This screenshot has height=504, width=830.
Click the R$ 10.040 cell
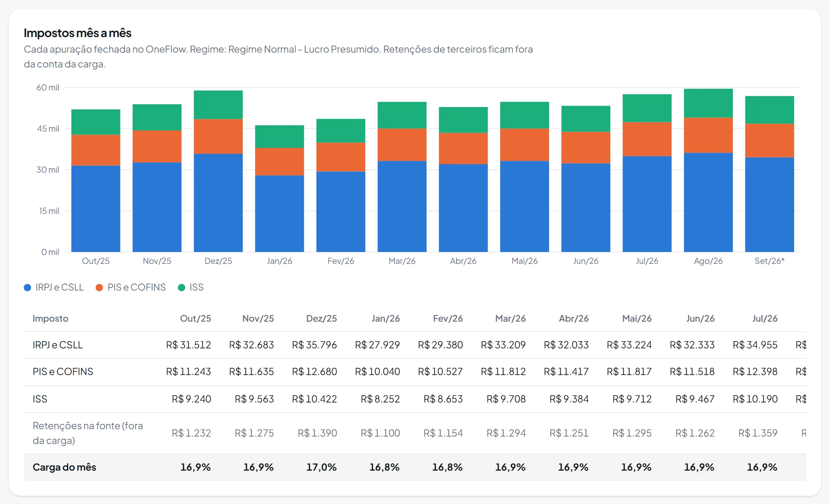click(x=377, y=372)
